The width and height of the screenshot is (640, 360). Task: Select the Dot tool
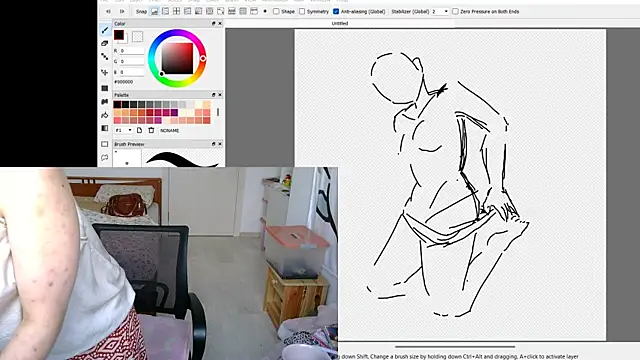[x=105, y=57]
